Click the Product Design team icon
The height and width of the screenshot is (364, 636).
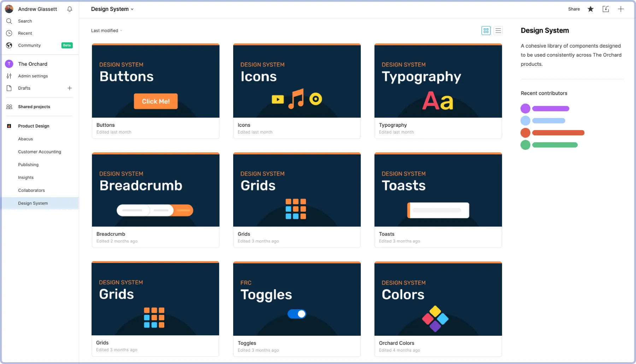point(9,126)
